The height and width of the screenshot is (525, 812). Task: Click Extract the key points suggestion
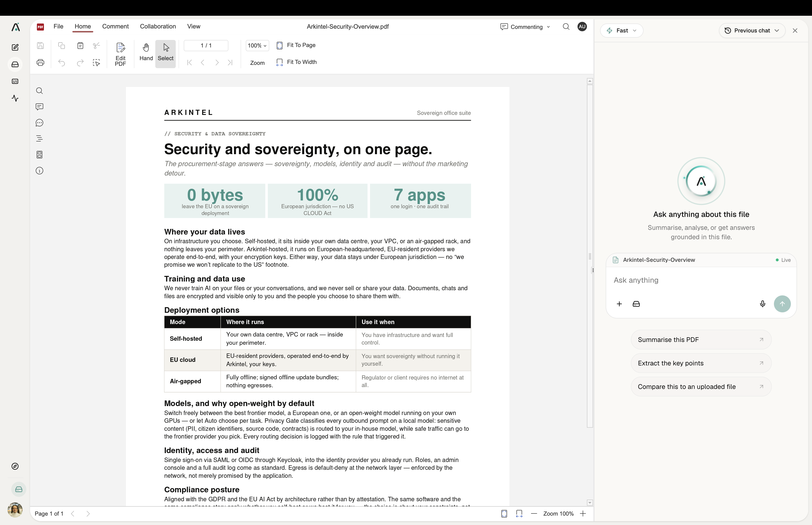(x=701, y=363)
